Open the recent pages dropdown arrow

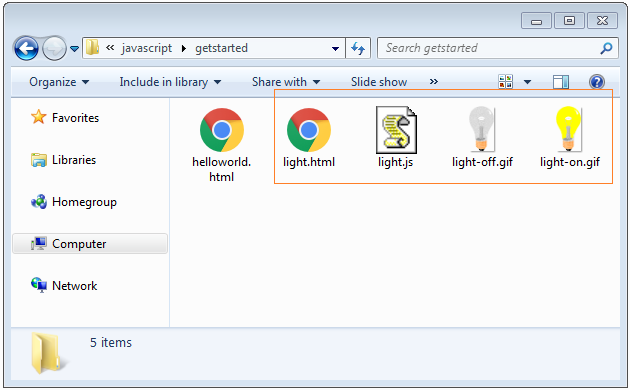(x=74, y=49)
